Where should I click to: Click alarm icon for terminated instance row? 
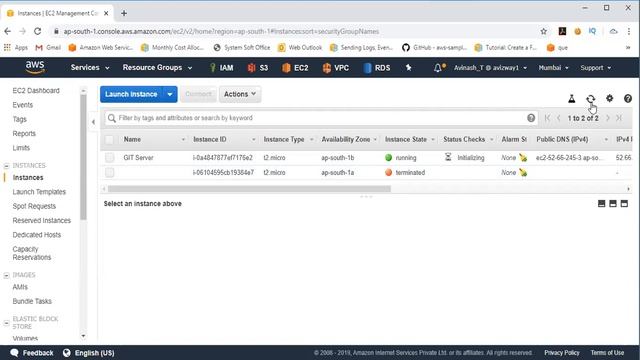(x=523, y=173)
